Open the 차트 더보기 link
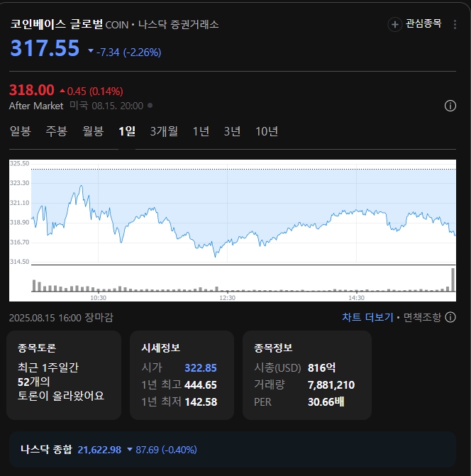 367,317
